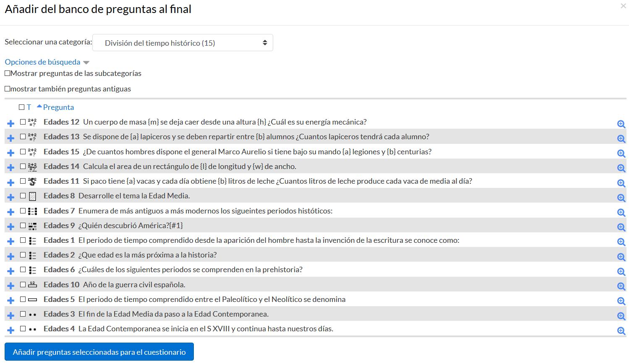Open the category dropdown División del tiempo histórico
This screenshot has height=364, width=629.
point(183,43)
